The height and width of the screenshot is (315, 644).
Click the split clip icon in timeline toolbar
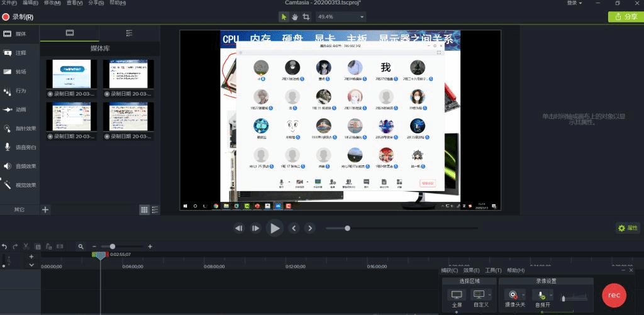click(60, 246)
